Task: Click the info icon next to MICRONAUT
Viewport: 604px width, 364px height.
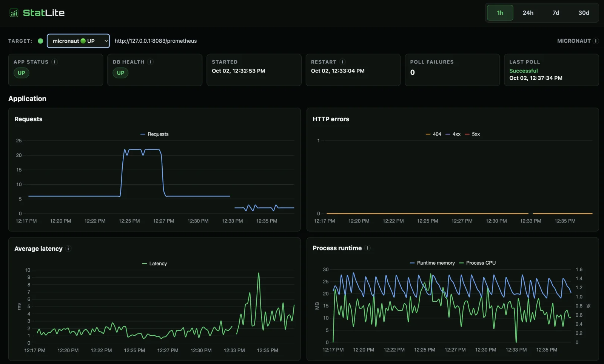Action: [596, 41]
